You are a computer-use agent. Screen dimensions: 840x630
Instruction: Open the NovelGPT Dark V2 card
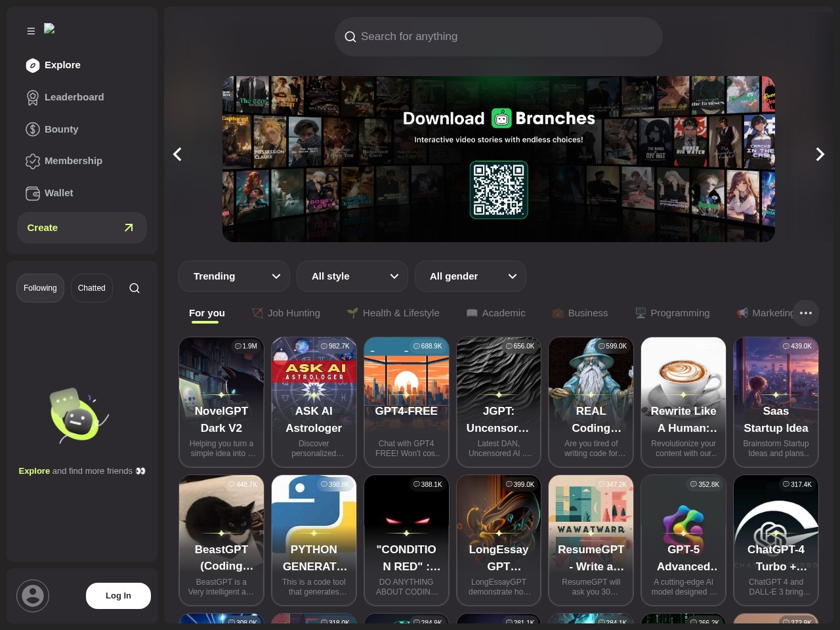pyautogui.click(x=221, y=402)
